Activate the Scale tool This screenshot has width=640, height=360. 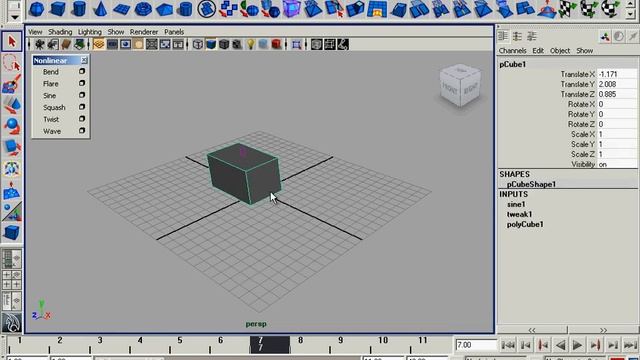point(12,147)
